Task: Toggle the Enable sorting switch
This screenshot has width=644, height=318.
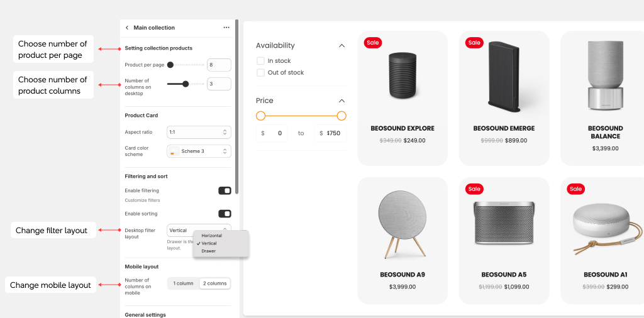Action: click(225, 214)
